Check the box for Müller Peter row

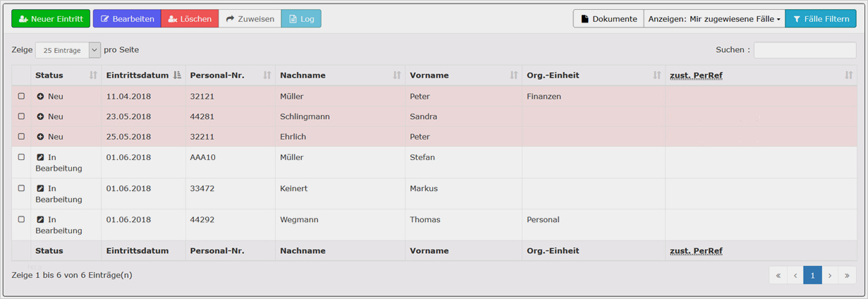[x=21, y=96]
